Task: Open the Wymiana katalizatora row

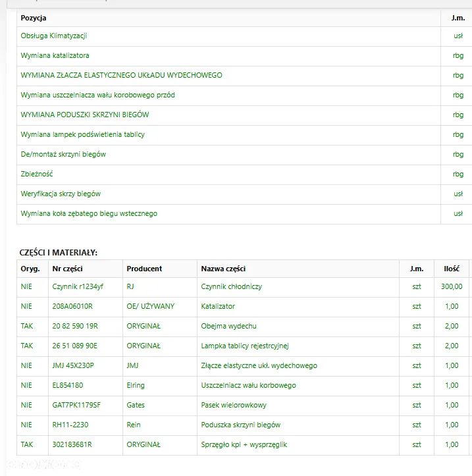Action: click(x=55, y=55)
